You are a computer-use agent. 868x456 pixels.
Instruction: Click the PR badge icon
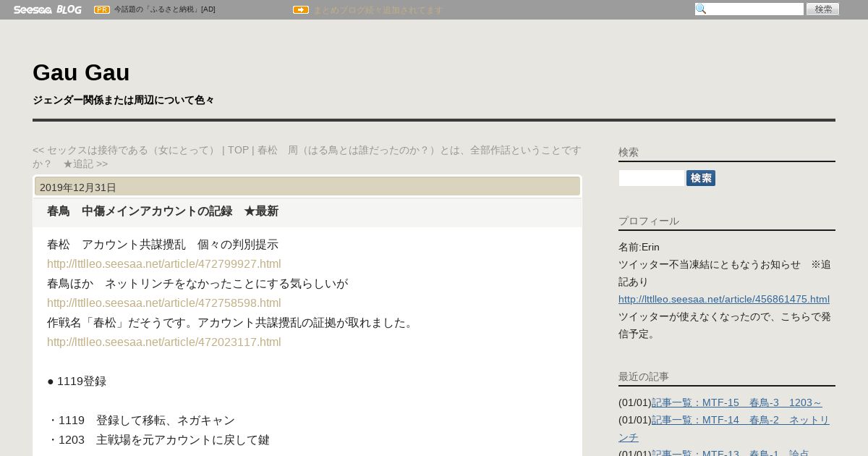pyautogui.click(x=102, y=9)
